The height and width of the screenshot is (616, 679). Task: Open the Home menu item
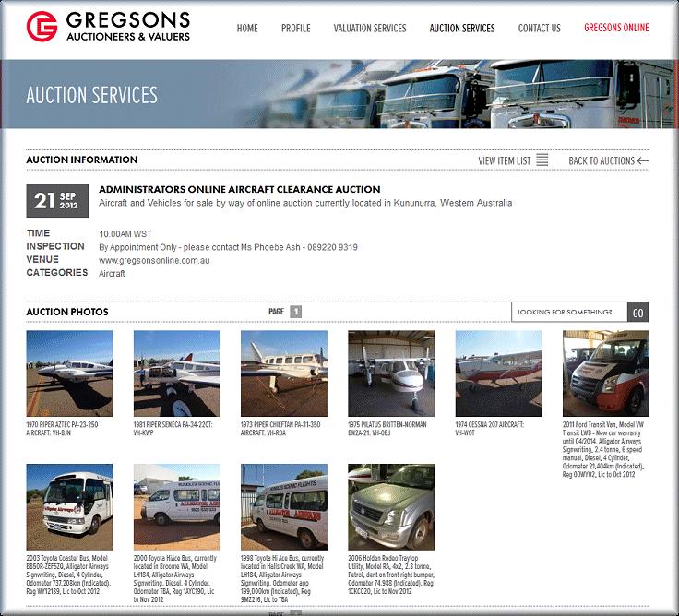(247, 29)
